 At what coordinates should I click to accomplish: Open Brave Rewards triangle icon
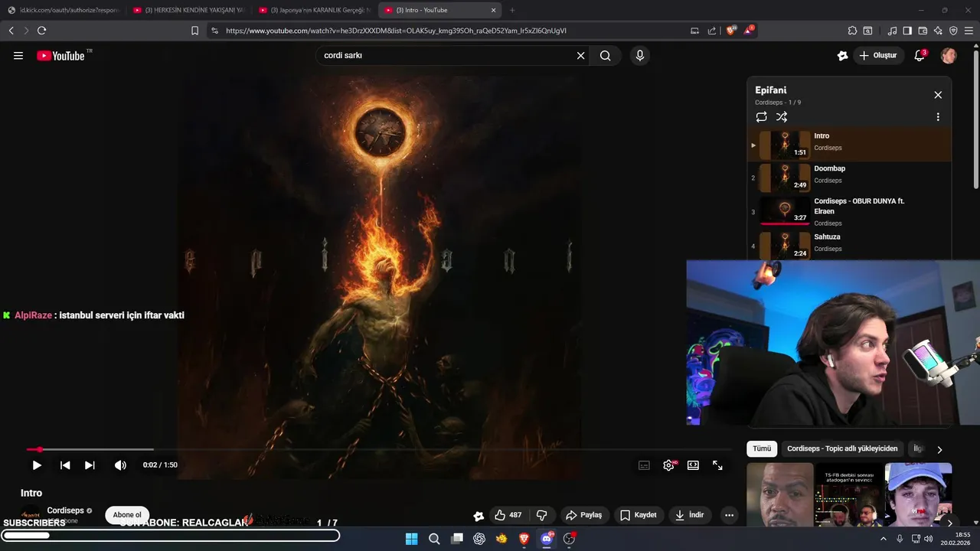click(750, 31)
